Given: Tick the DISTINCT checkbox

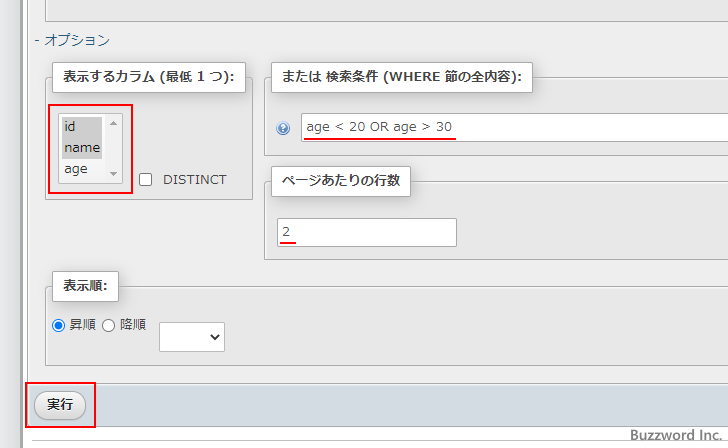Looking at the screenshot, I should pyautogui.click(x=145, y=180).
